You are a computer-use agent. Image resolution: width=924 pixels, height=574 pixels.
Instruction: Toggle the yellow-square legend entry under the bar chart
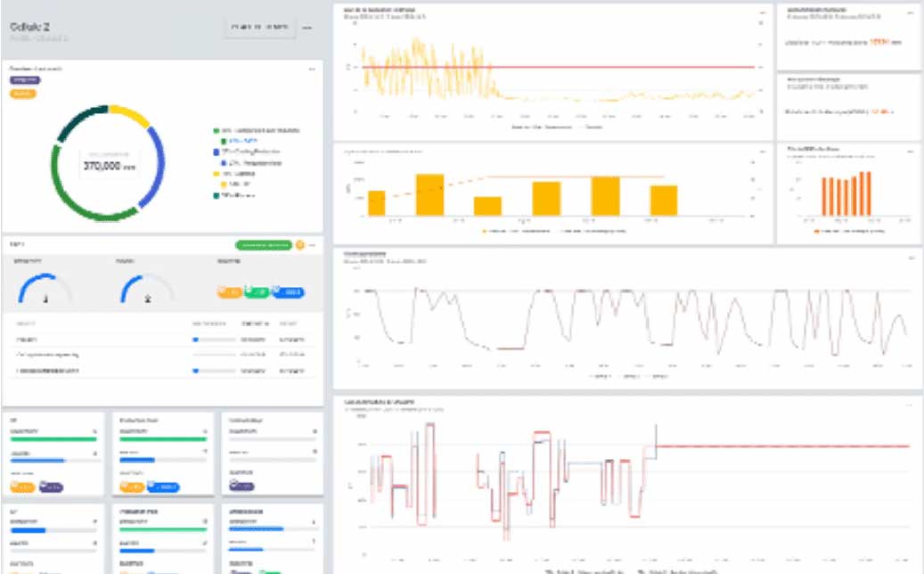click(516, 231)
